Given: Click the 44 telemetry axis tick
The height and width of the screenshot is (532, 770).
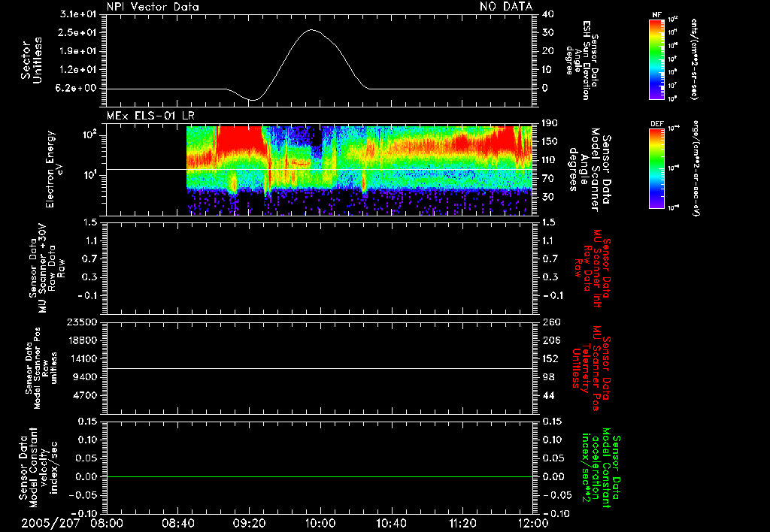Looking at the screenshot, I should coord(548,395).
